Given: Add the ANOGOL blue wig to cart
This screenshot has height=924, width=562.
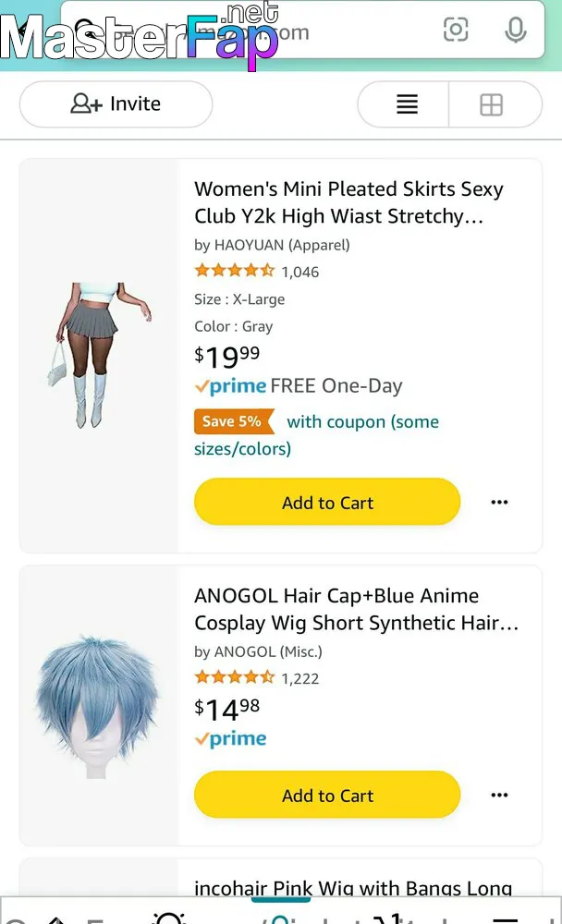Looking at the screenshot, I should click(327, 795).
